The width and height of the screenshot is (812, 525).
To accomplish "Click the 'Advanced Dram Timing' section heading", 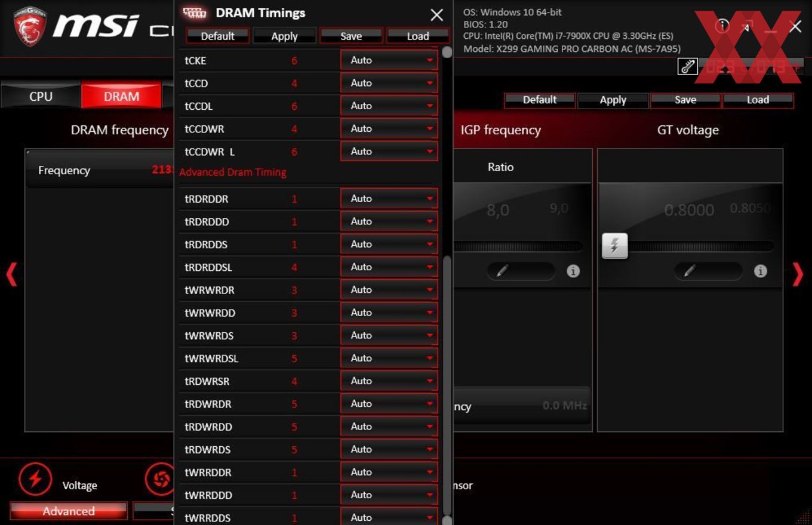I will (233, 172).
